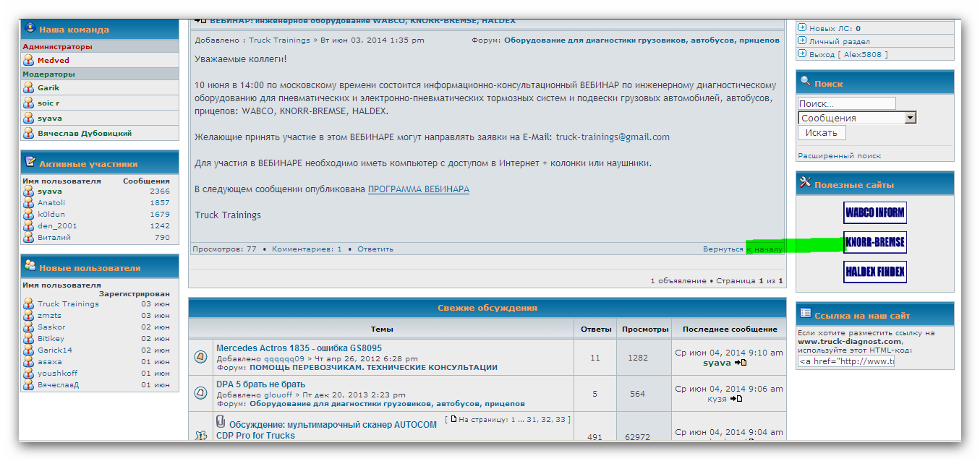Click Комментариев: 1 link
The width and height of the screenshot is (980, 461).
click(x=307, y=249)
